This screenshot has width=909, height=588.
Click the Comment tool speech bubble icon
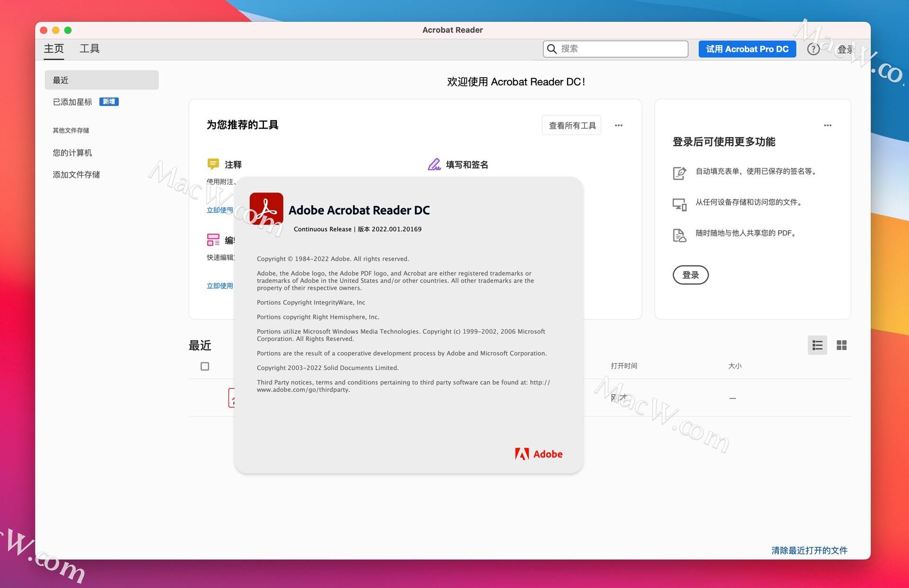click(213, 164)
